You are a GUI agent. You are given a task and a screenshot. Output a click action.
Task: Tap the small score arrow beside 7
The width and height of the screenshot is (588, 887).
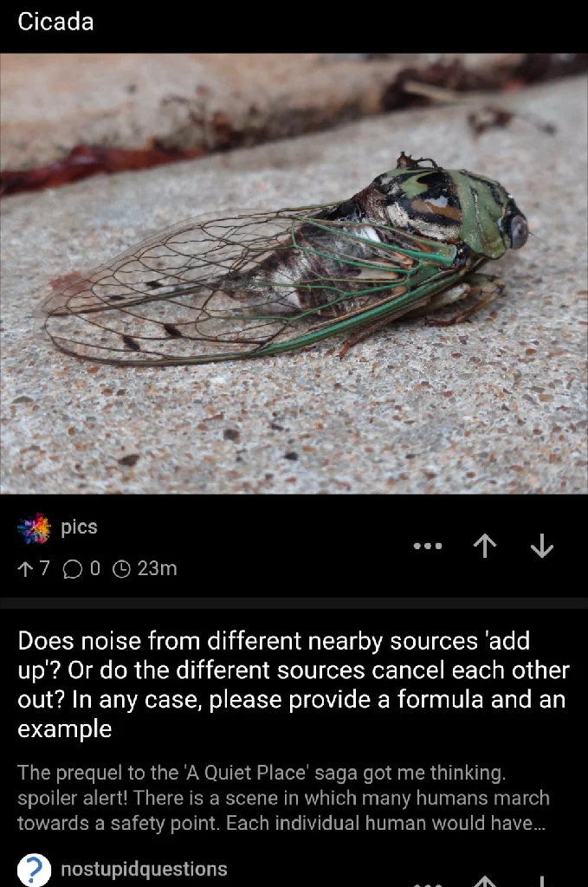coord(25,568)
